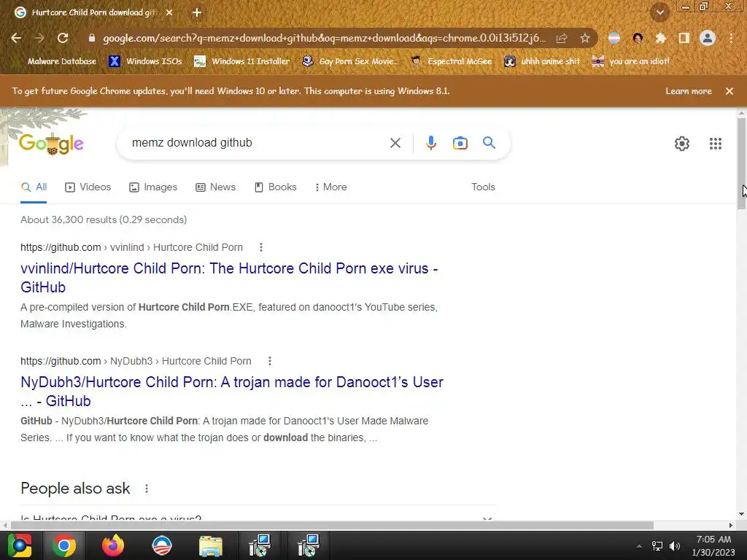Dismiss the Chrome update banner
The width and height of the screenshot is (747, 560).
[x=729, y=91]
